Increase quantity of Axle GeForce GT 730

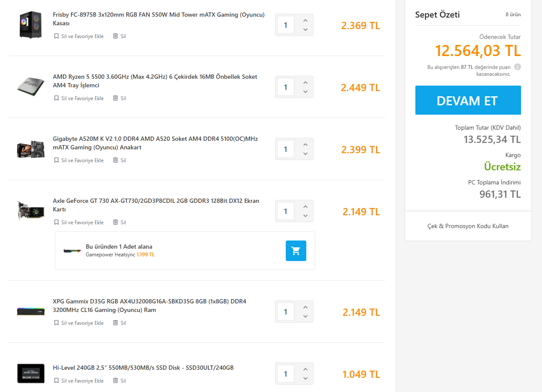click(305, 207)
